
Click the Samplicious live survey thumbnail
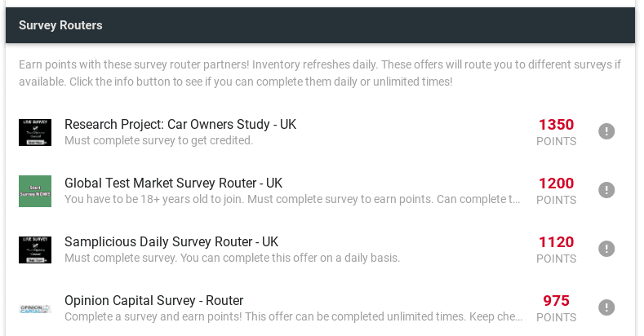(35, 250)
